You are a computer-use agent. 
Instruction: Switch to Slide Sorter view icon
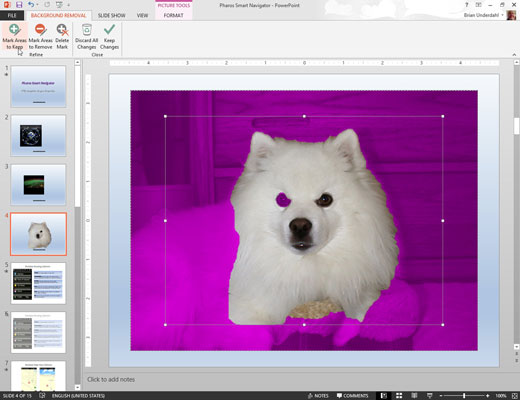point(399,396)
